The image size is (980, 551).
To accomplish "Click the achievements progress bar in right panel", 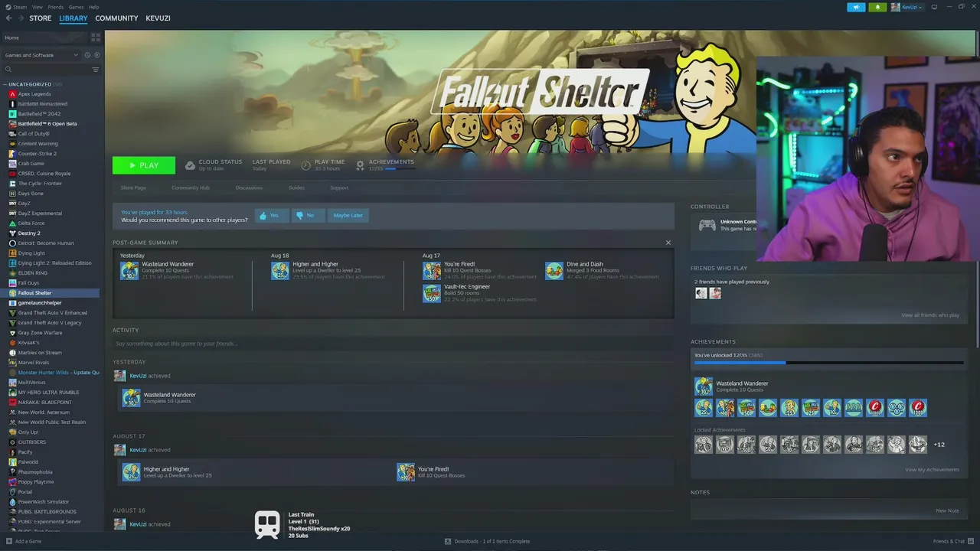I will pos(828,363).
